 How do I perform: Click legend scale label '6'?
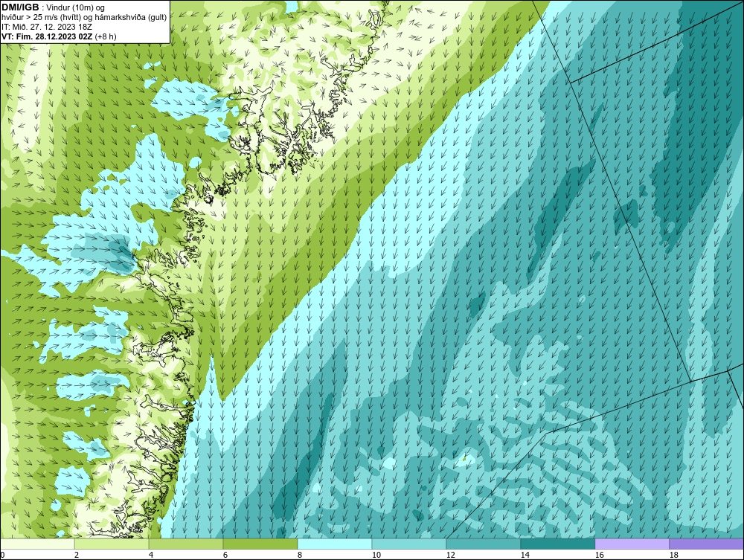point(225,555)
